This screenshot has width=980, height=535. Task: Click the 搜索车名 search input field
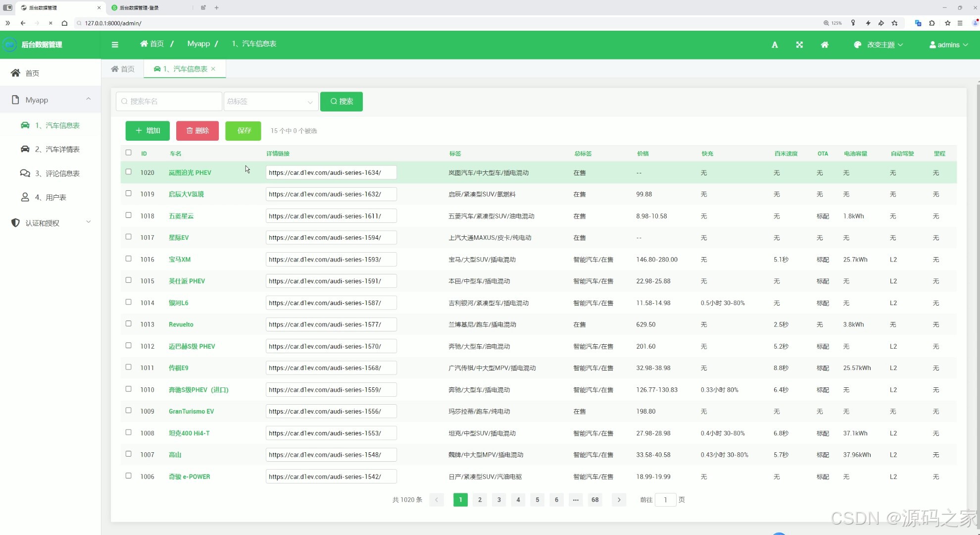[x=168, y=102]
